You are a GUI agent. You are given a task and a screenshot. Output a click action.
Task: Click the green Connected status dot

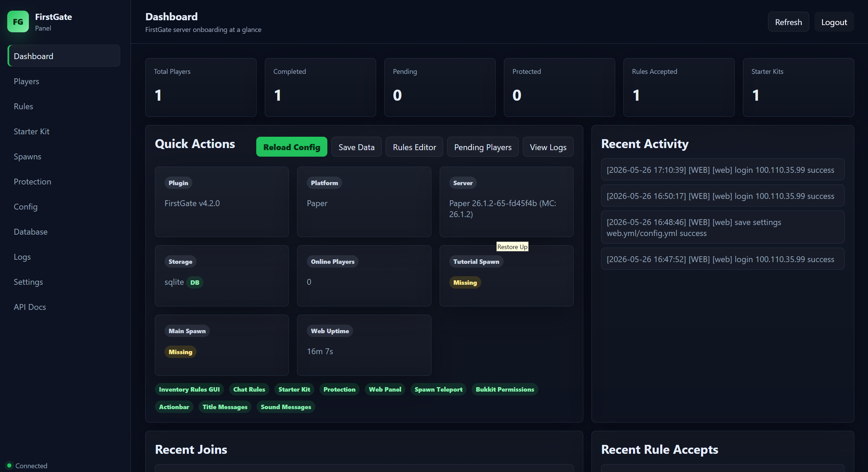click(9, 465)
